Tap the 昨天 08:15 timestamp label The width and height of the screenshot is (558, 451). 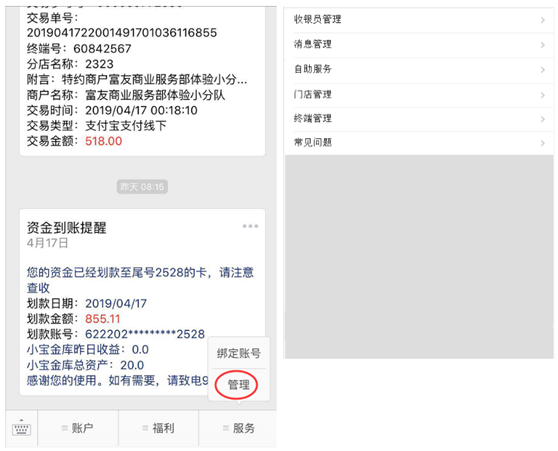coord(142,187)
